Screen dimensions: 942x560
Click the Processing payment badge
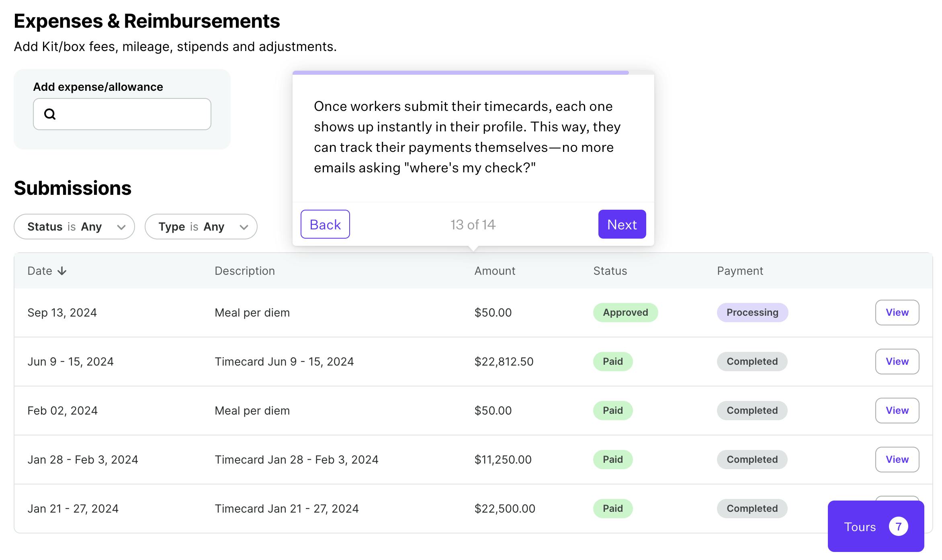pyautogui.click(x=752, y=313)
